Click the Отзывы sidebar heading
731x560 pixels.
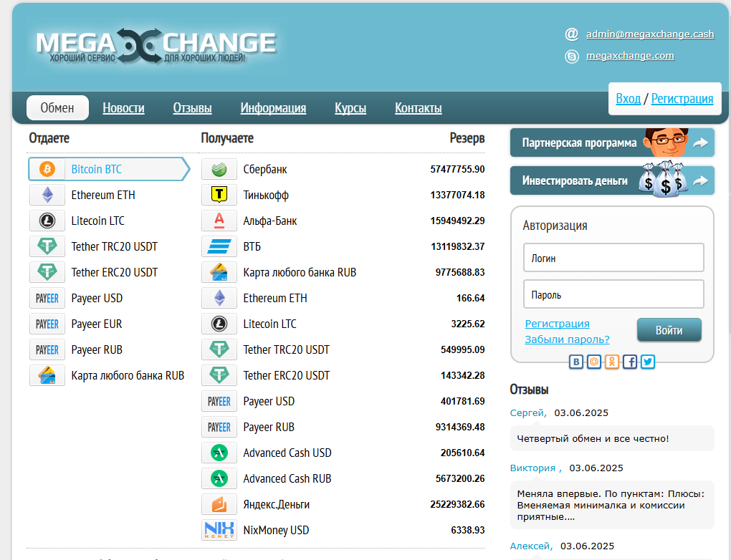[x=529, y=390]
